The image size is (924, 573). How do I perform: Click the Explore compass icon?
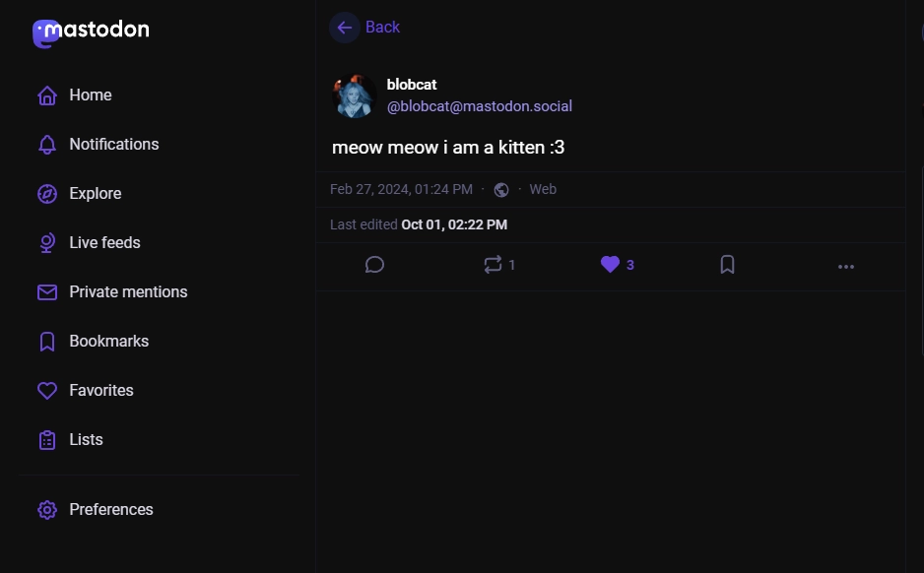[47, 194]
